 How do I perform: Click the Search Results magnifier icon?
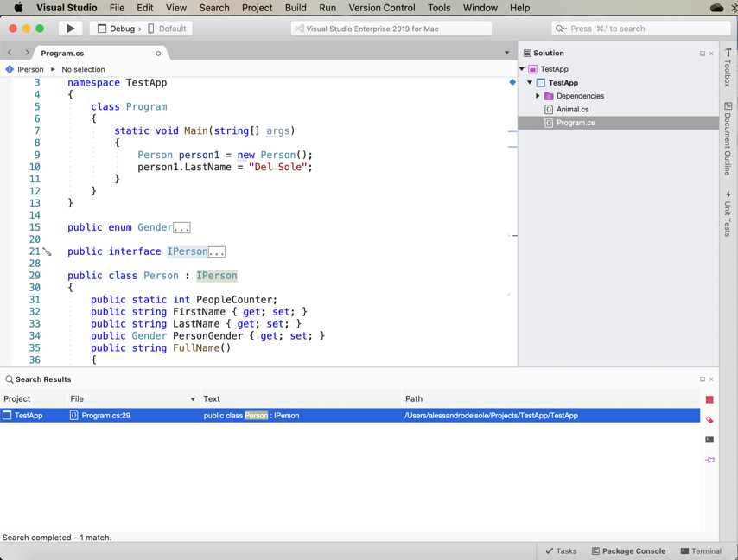click(x=9, y=379)
